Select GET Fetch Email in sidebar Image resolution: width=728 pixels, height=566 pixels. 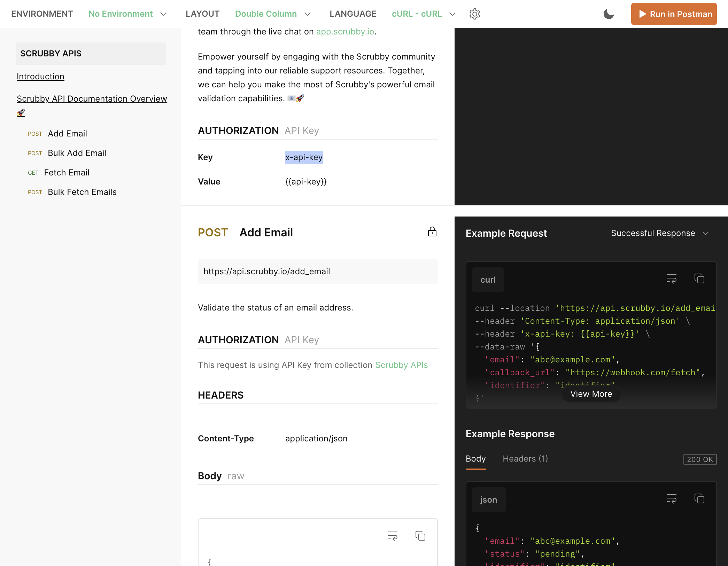coord(59,173)
